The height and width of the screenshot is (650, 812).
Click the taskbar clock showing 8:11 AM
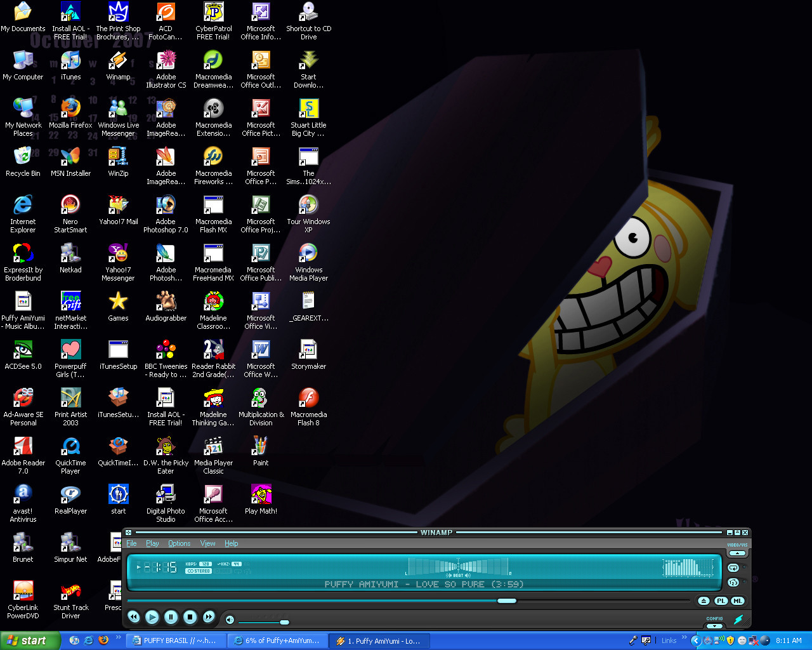(x=789, y=640)
